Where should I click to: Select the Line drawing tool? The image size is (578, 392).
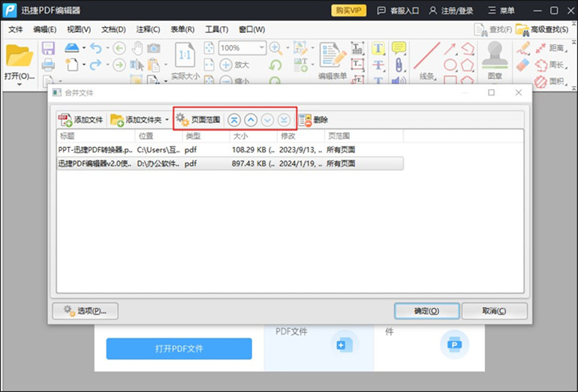[426, 56]
